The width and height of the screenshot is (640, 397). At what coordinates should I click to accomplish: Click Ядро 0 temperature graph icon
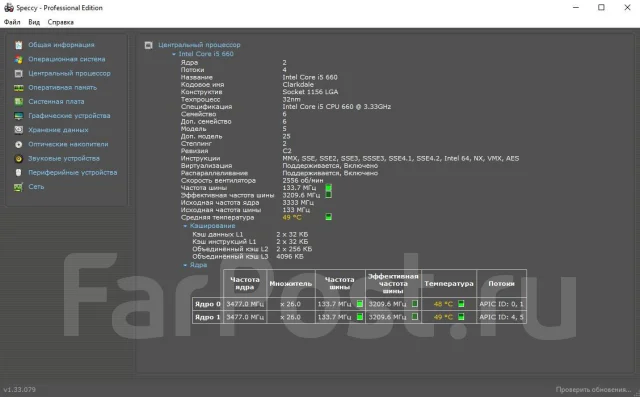point(461,304)
